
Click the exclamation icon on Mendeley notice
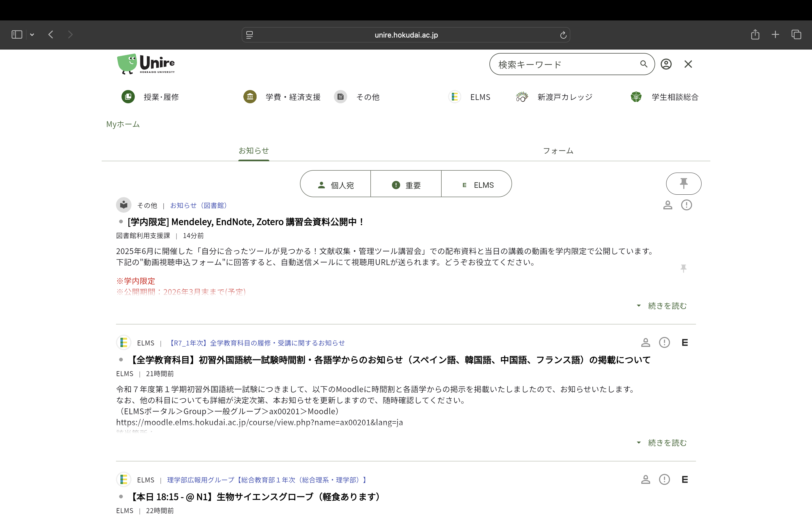point(686,205)
